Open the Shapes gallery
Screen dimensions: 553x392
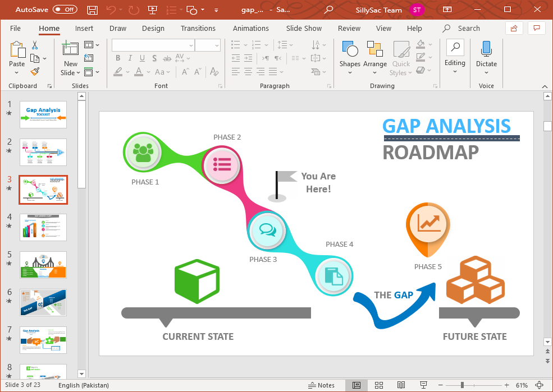click(x=350, y=57)
